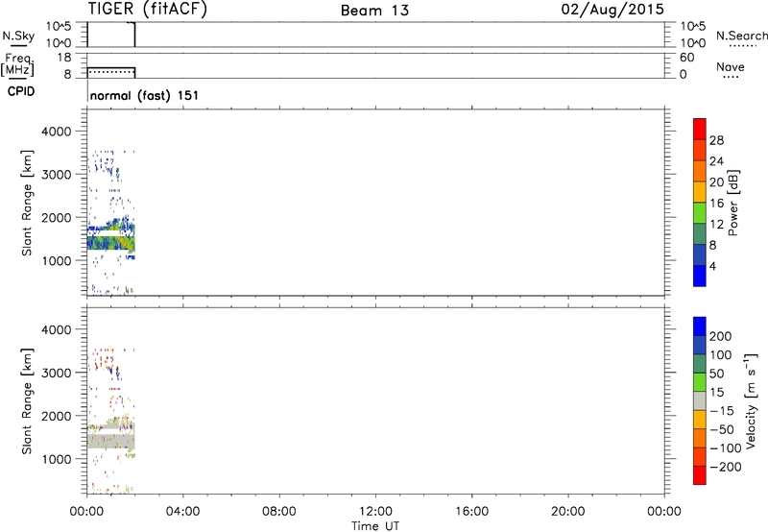
Task: Click the Beam 13 heading
Action: coord(374,11)
